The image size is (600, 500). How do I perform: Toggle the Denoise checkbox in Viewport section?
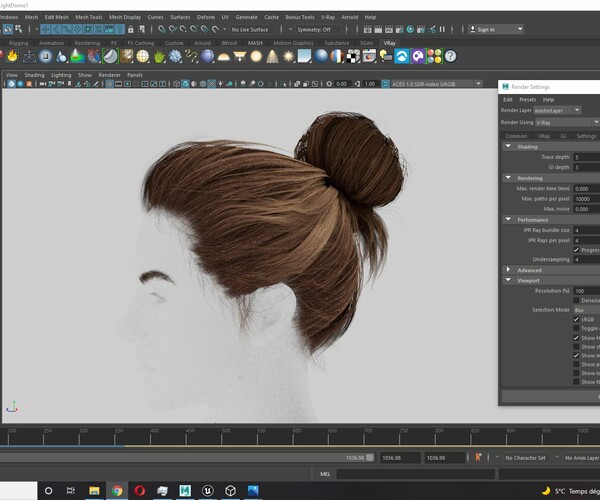pyautogui.click(x=576, y=300)
